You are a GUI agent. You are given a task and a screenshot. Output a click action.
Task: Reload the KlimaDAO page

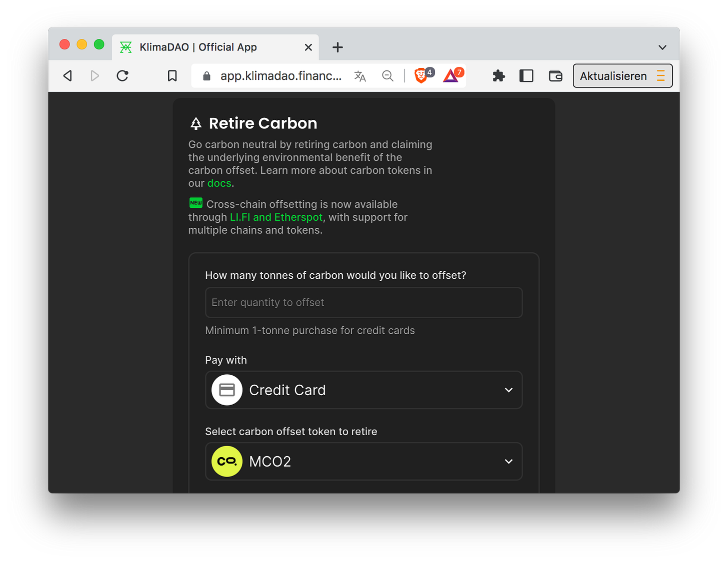[x=122, y=76]
